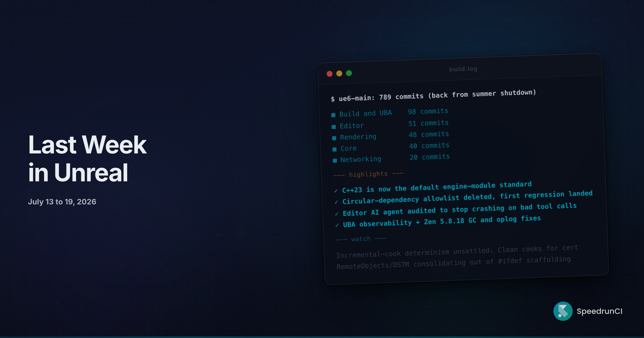644x338 pixels.
Task: Click the "Core" category label
Action: click(349, 148)
